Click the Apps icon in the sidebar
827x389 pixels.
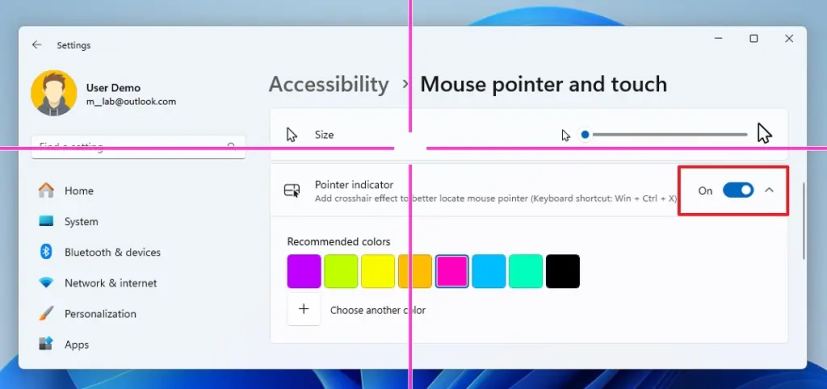46,344
